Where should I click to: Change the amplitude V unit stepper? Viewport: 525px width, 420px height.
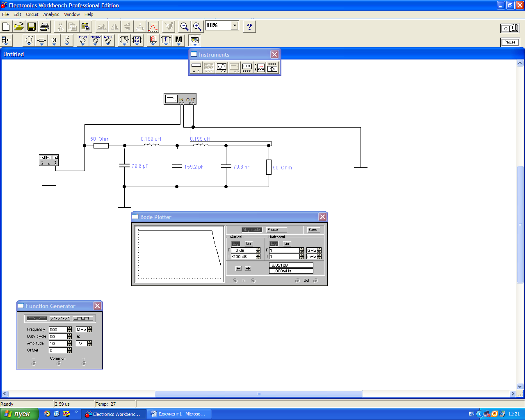(x=90, y=343)
